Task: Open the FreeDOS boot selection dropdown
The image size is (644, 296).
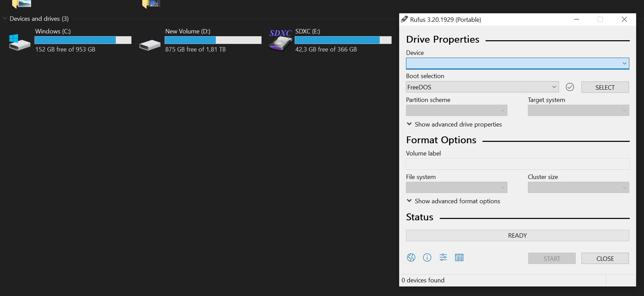Action: coord(482,87)
